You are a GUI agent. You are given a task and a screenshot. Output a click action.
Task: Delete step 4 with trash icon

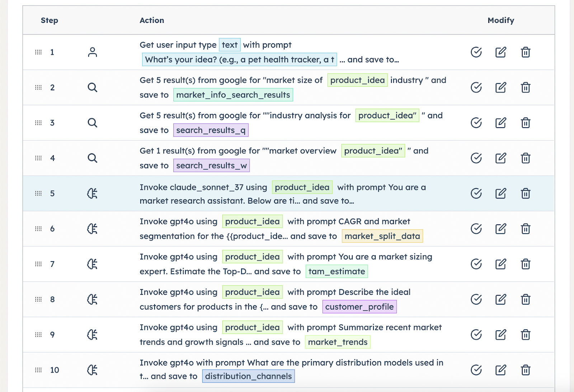(526, 158)
